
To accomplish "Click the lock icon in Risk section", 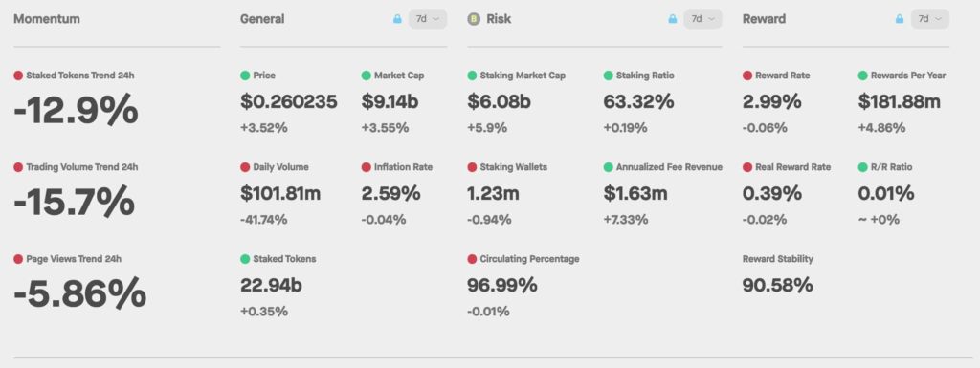I will (x=673, y=19).
